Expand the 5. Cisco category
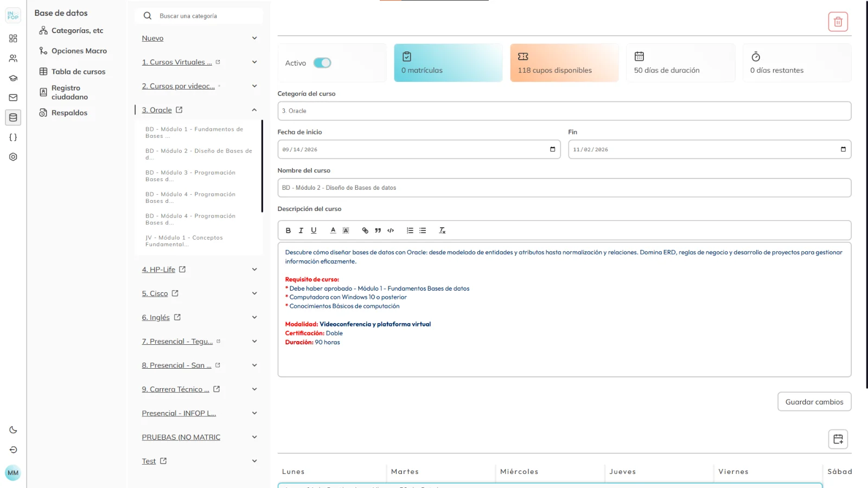The width and height of the screenshot is (868, 488). pos(254,293)
